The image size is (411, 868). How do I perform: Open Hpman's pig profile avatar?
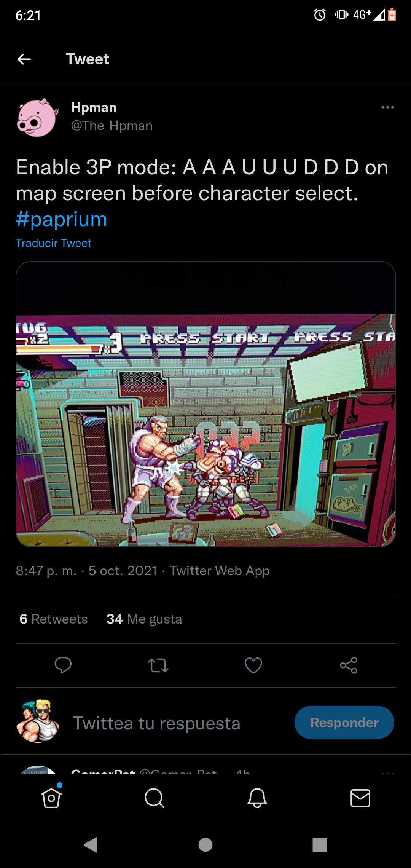click(37, 117)
